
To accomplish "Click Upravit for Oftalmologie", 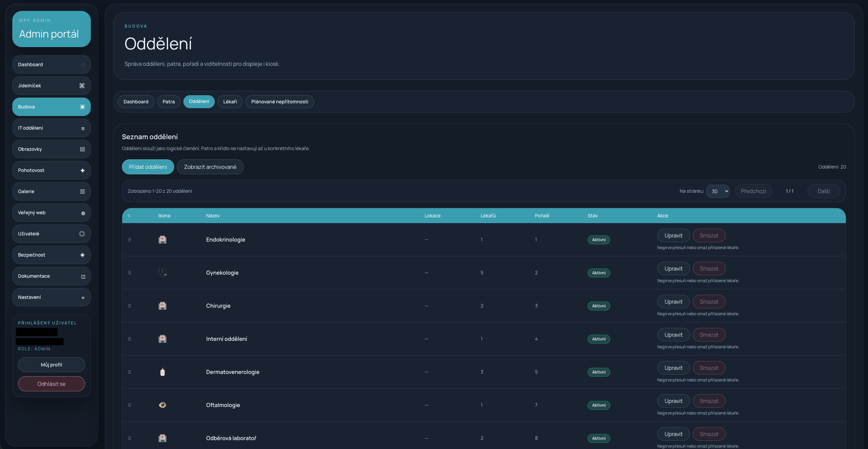I will tap(673, 401).
